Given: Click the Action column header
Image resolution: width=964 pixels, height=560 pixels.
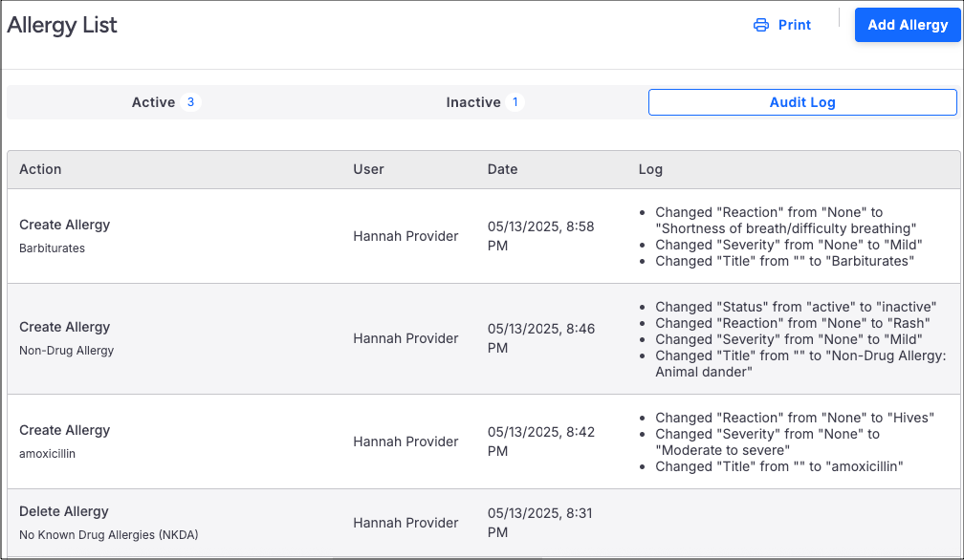Looking at the screenshot, I should pyautogui.click(x=40, y=169).
